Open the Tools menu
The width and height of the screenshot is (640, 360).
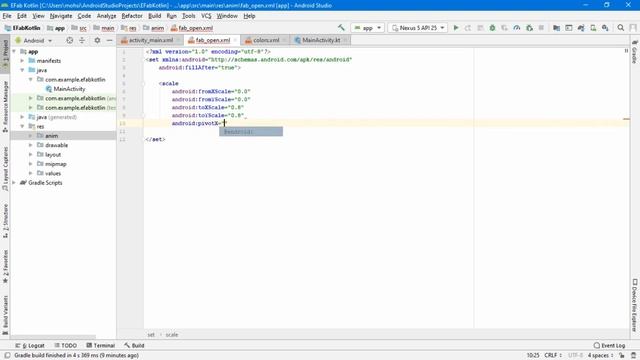point(189,16)
